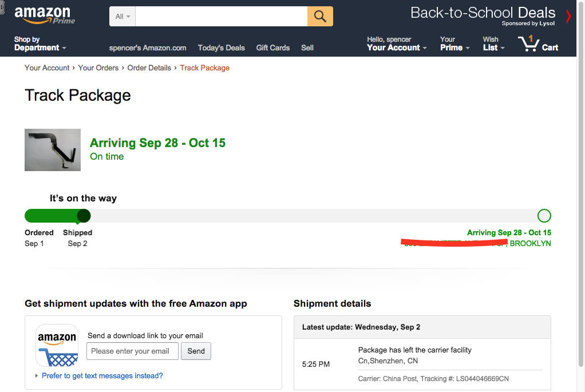Open the Your Prime dropdown

(x=455, y=43)
